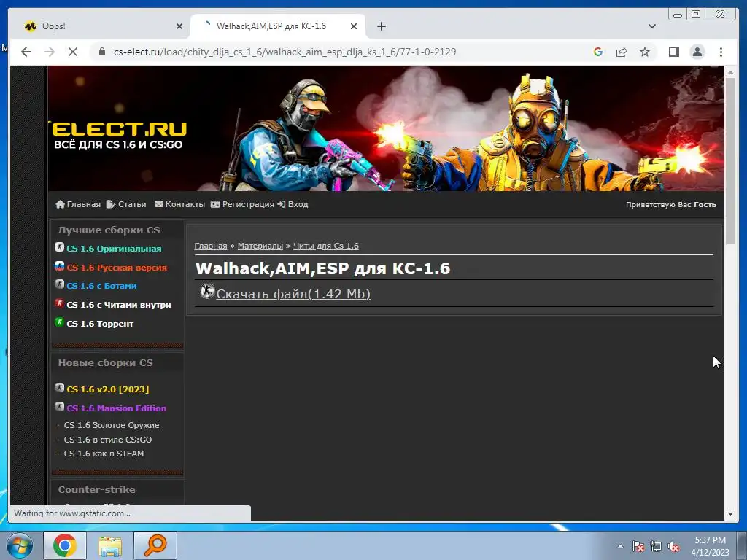Open the Google search icon in address bar

(x=598, y=52)
